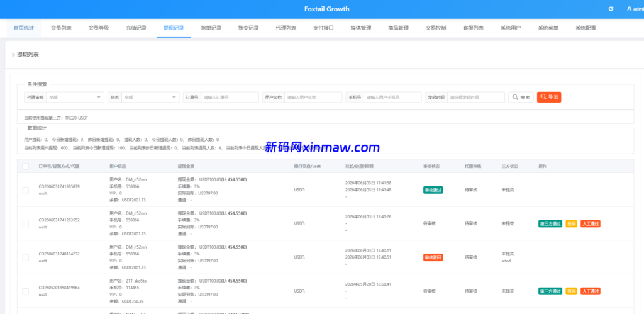Click the 当前使用提现第三方: TRC20-USDT text

[x=56, y=118]
